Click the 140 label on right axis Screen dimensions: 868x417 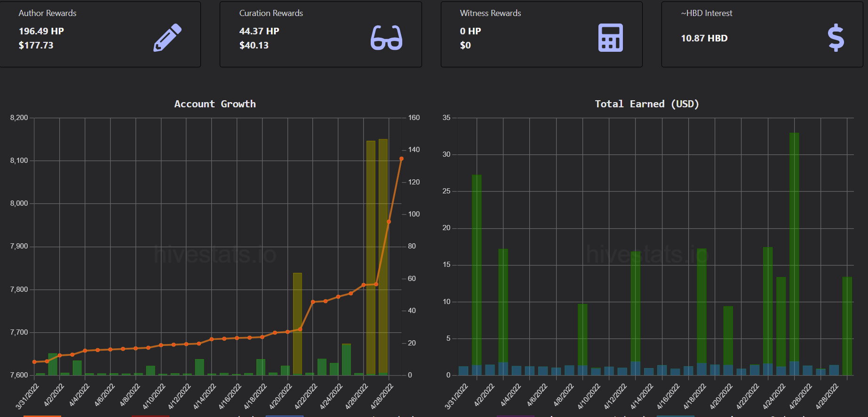coord(414,150)
